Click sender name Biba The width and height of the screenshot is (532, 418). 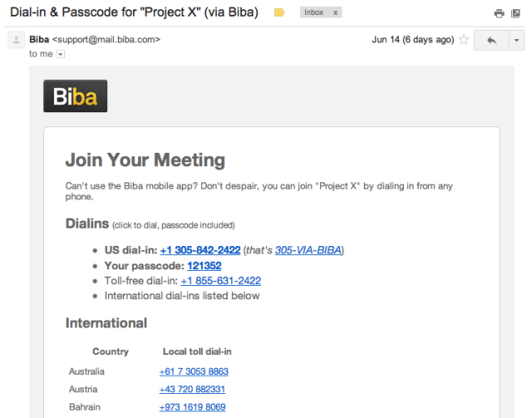[x=38, y=39]
